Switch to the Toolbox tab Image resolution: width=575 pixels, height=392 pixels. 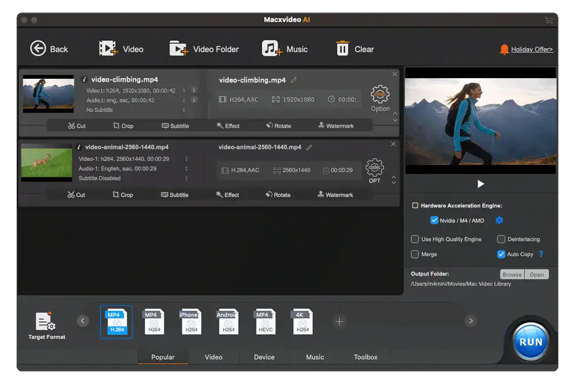pos(365,357)
